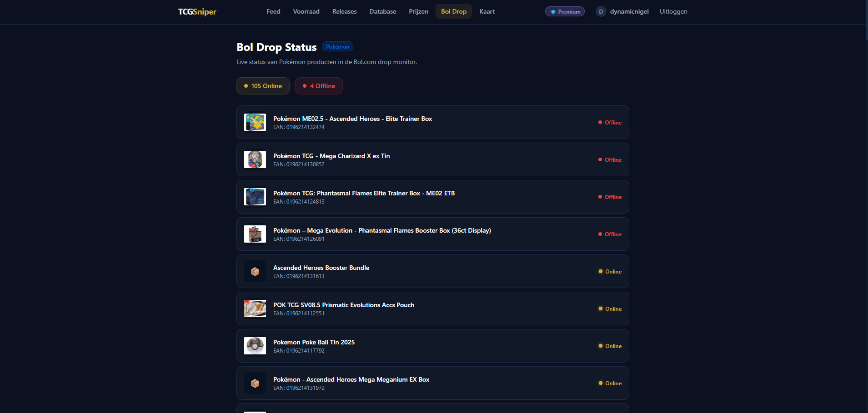Filter by 105 Online products
Image resolution: width=868 pixels, height=413 pixels.
(263, 86)
